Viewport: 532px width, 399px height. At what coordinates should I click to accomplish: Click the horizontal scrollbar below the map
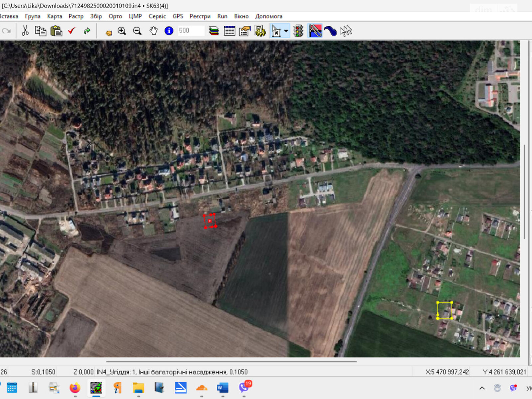pyautogui.click(x=231, y=361)
